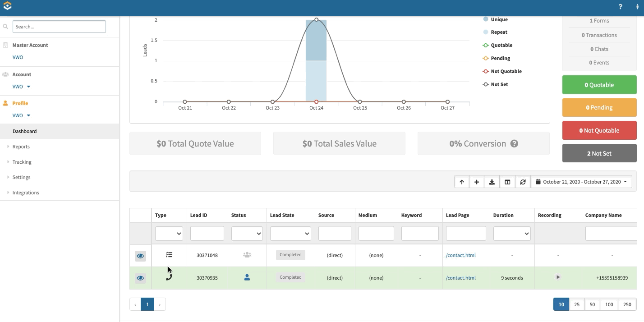Open the Account VWO dropdown
The image size is (644, 322).
[x=22, y=87]
